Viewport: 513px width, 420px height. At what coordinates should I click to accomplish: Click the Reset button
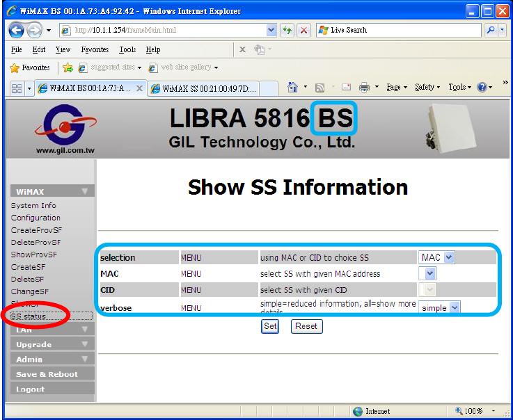click(x=306, y=326)
